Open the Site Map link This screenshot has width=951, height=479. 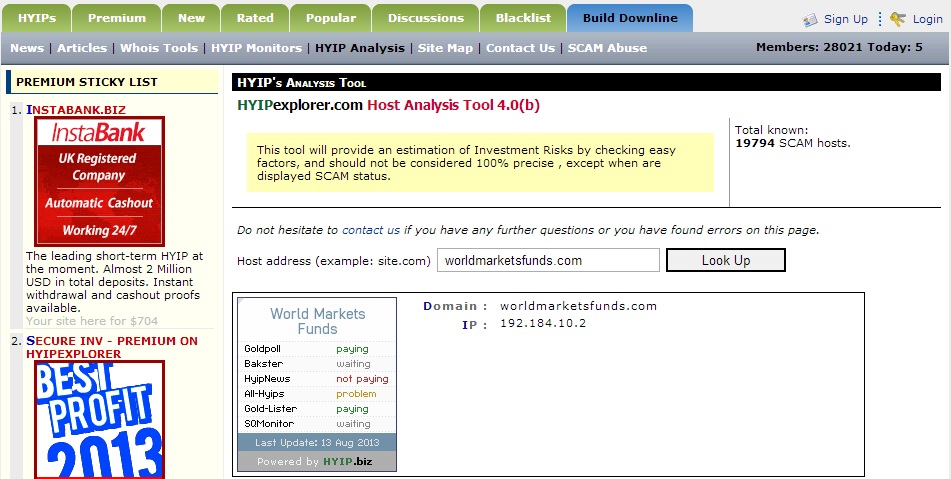pyautogui.click(x=445, y=48)
